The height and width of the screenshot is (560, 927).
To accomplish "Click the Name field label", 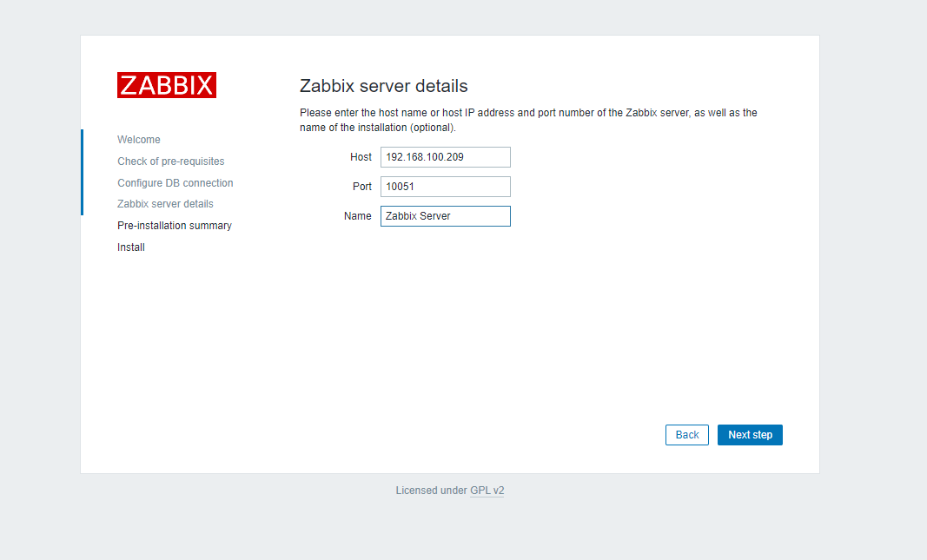I will click(x=357, y=216).
